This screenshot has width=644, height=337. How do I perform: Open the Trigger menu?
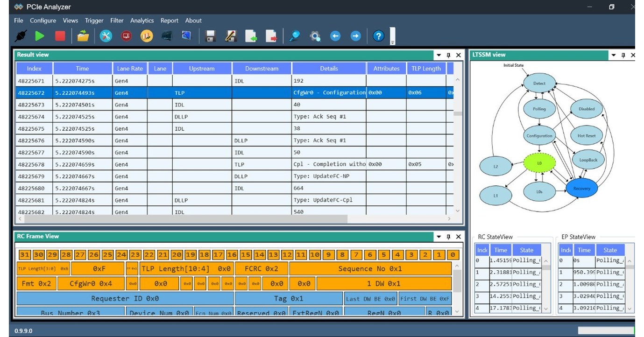click(x=94, y=21)
